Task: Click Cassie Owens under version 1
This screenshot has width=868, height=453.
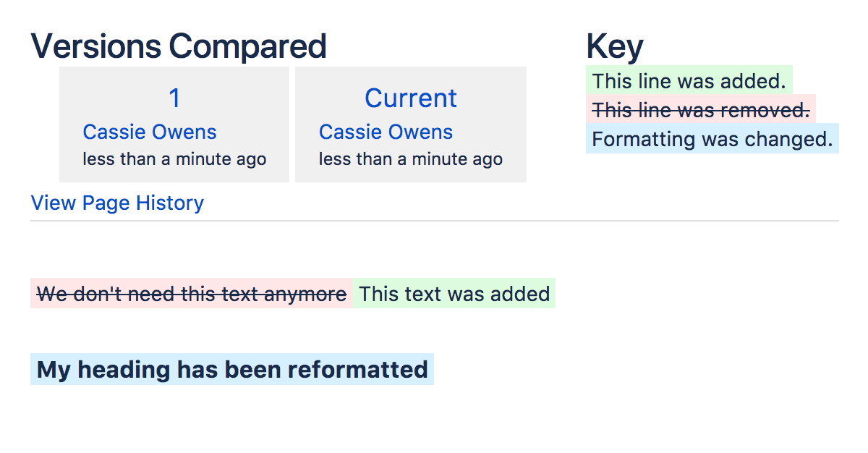Action: pyautogui.click(x=150, y=132)
